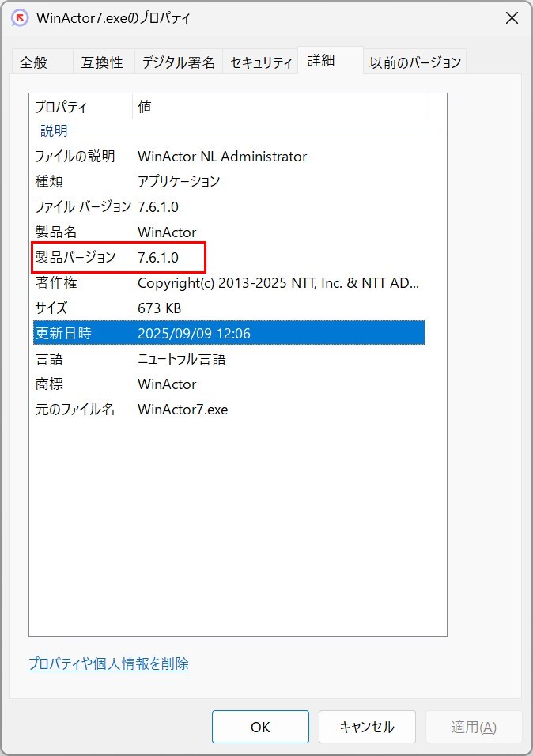Click the キャンセル button
533x756 pixels.
pyautogui.click(x=367, y=727)
